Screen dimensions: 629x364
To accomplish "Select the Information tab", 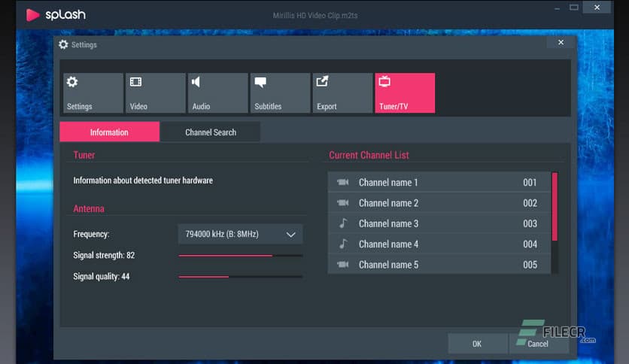I will [x=109, y=132].
